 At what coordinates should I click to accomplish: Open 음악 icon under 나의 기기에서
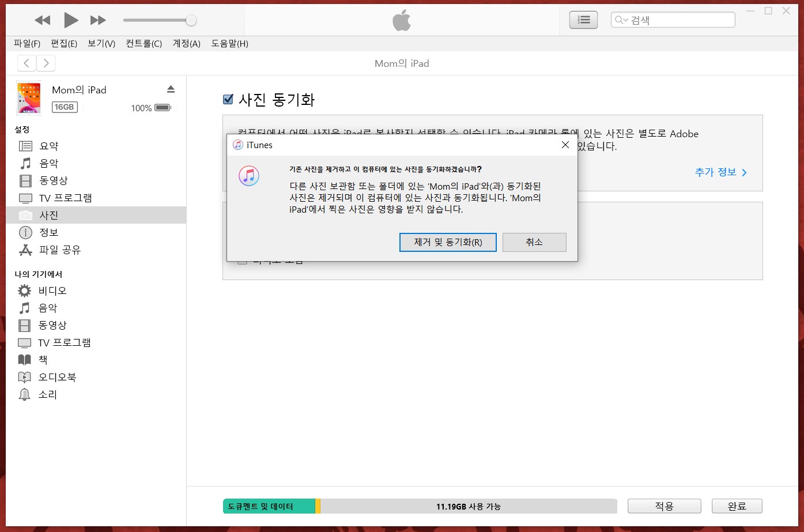click(24, 308)
